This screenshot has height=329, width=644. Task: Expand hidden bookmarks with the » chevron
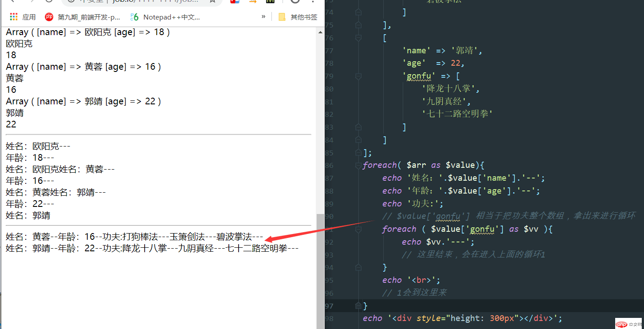pos(263,17)
